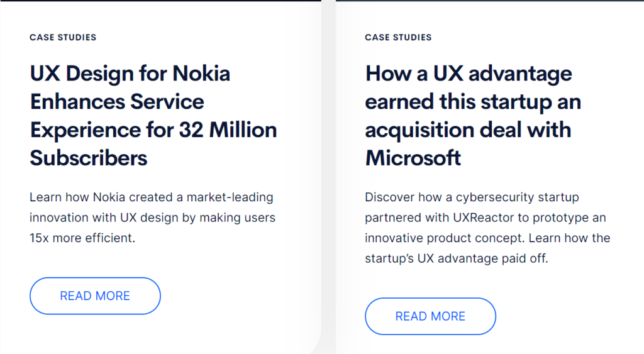The height and width of the screenshot is (354, 644).
Task: Click the Nokia card description paragraph
Action: click(x=152, y=218)
